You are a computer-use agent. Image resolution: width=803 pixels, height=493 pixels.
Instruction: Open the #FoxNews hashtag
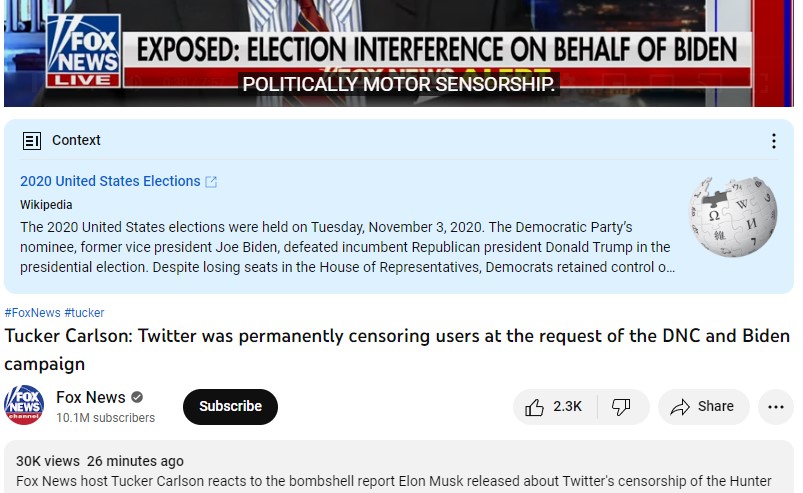click(x=32, y=313)
